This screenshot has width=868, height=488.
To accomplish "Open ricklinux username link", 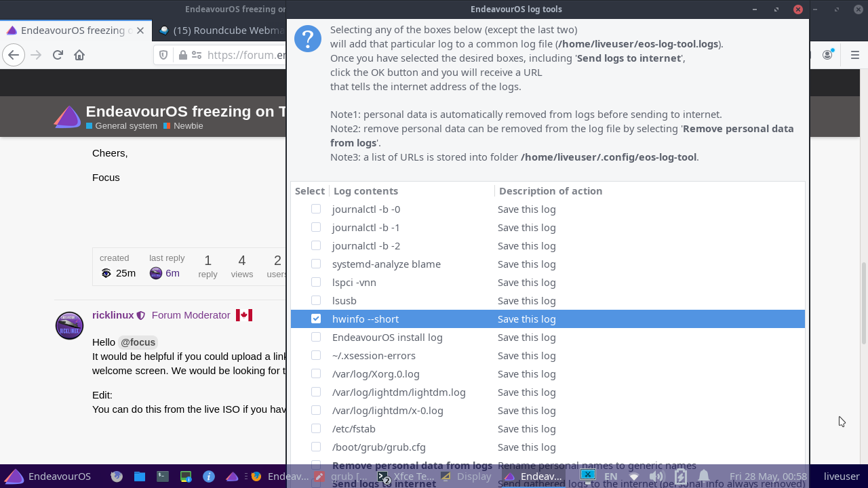I will tap(113, 315).
